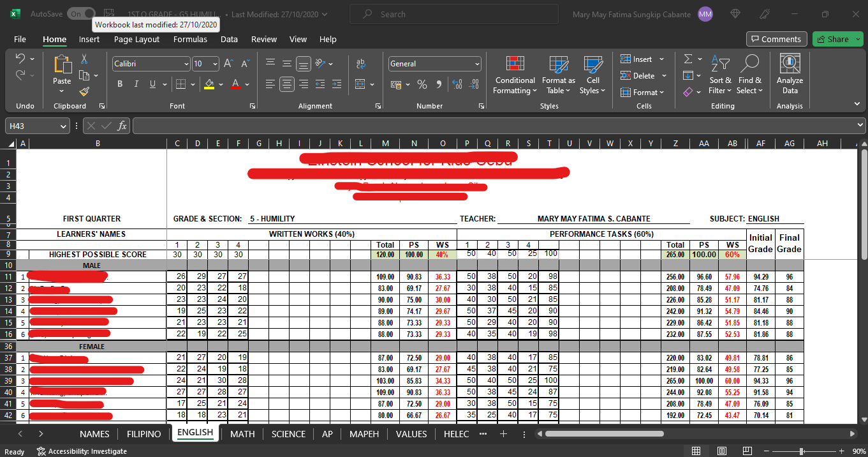
Task: Open Sort & Filter dropdown
Action: tap(720, 75)
